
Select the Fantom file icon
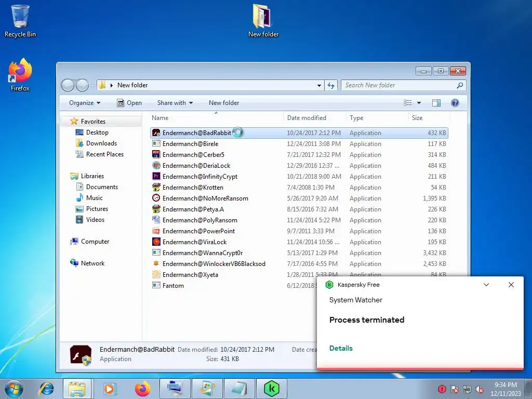coord(156,285)
